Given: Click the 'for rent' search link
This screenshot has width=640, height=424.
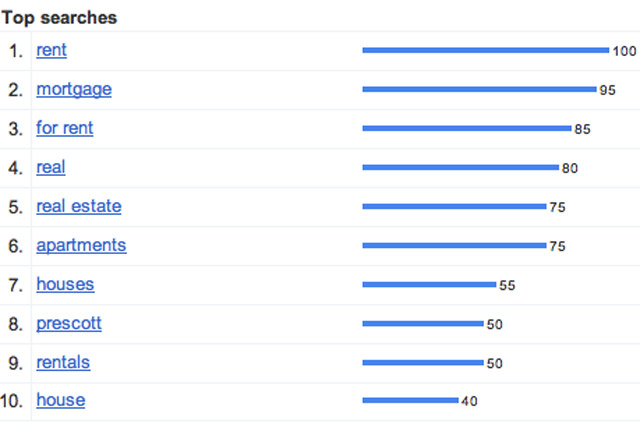Looking at the screenshot, I should pos(64,128).
